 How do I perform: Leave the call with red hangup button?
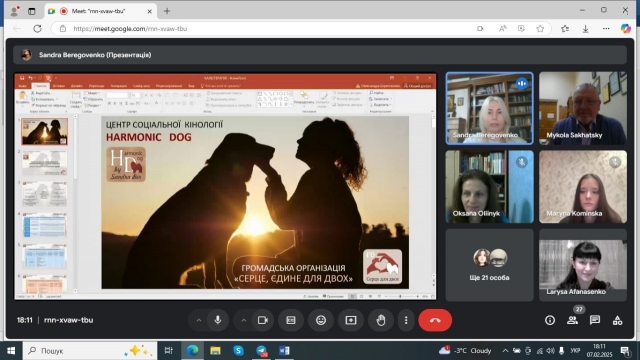[x=435, y=320]
